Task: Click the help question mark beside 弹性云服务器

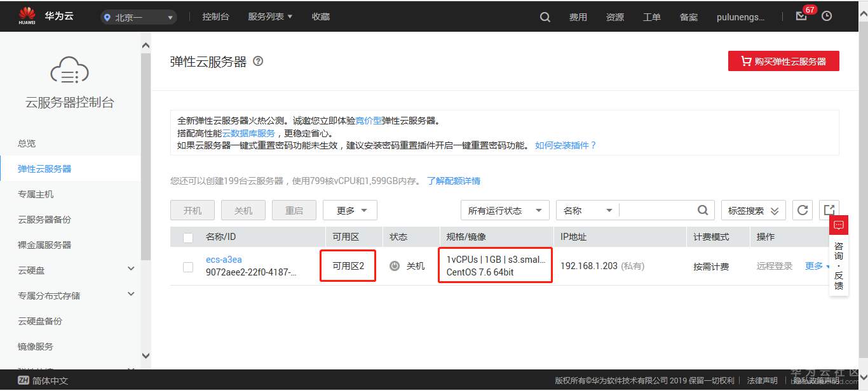Action: point(258,62)
